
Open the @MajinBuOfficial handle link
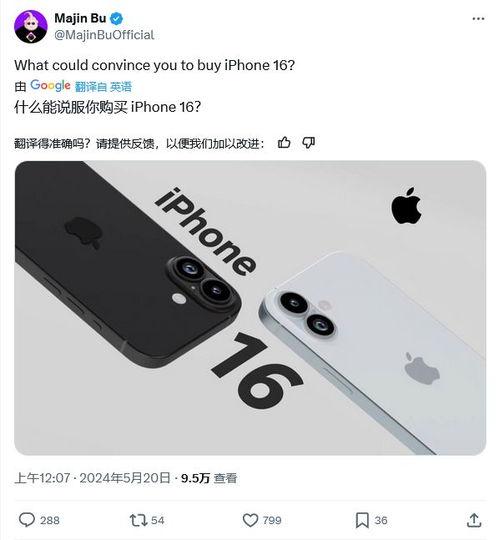coord(104,35)
